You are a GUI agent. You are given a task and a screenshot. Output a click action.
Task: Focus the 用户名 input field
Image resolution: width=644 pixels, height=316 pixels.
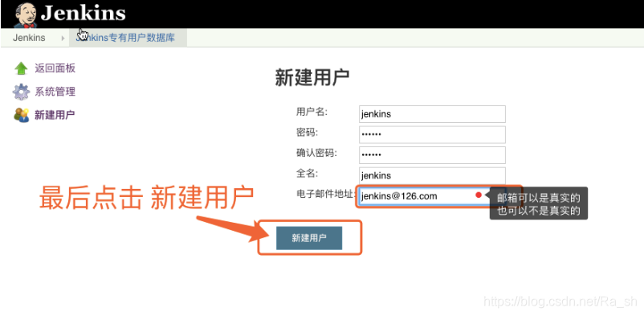click(432, 114)
